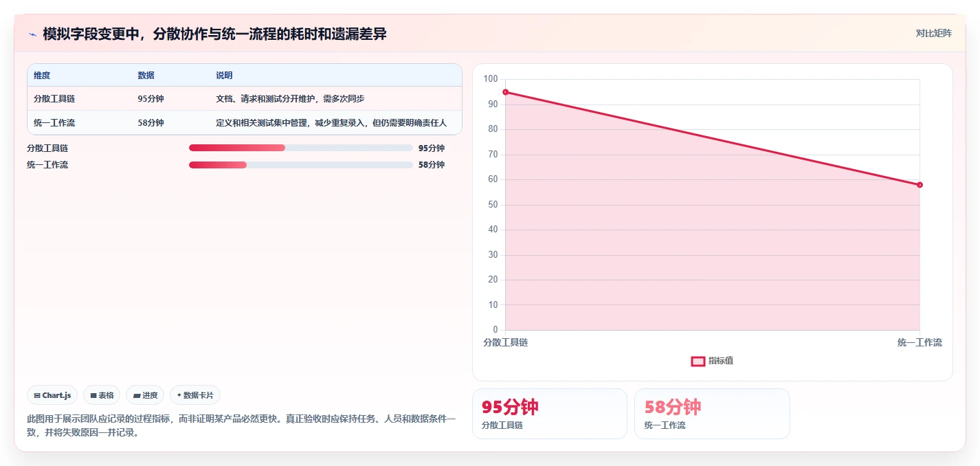Screen dimensions: 980x466
Task: Select the Chart.js tag chip
Action: pos(52,395)
